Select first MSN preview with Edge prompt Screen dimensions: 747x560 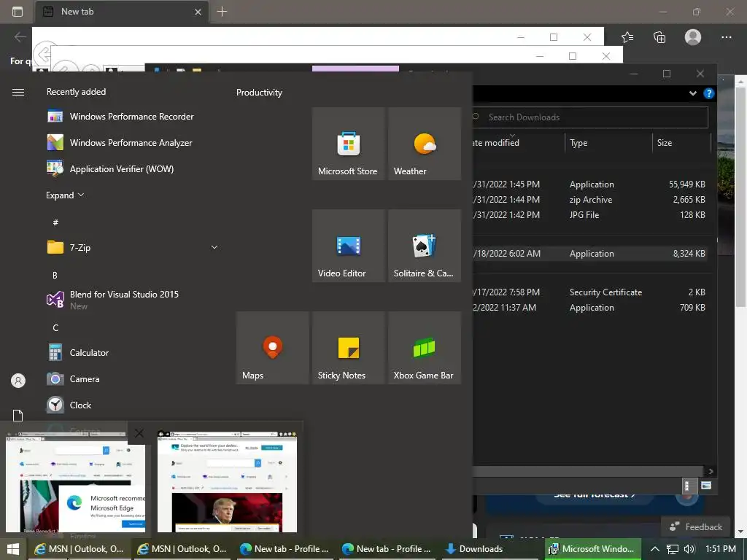pyautogui.click(x=75, y=481)
